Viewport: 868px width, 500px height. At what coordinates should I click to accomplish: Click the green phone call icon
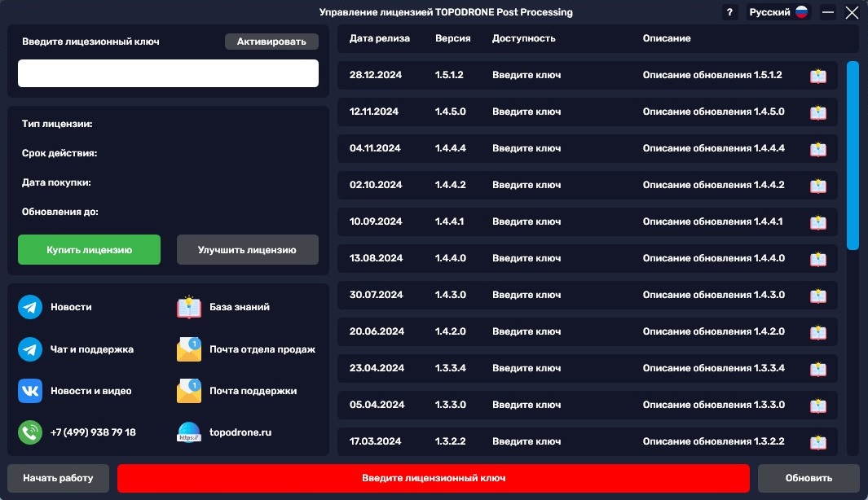30,432
